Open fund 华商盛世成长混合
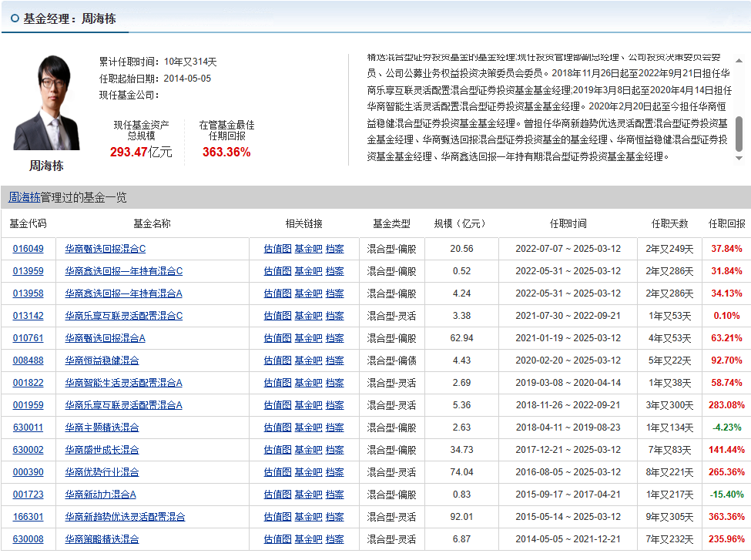 pos(102,450)
